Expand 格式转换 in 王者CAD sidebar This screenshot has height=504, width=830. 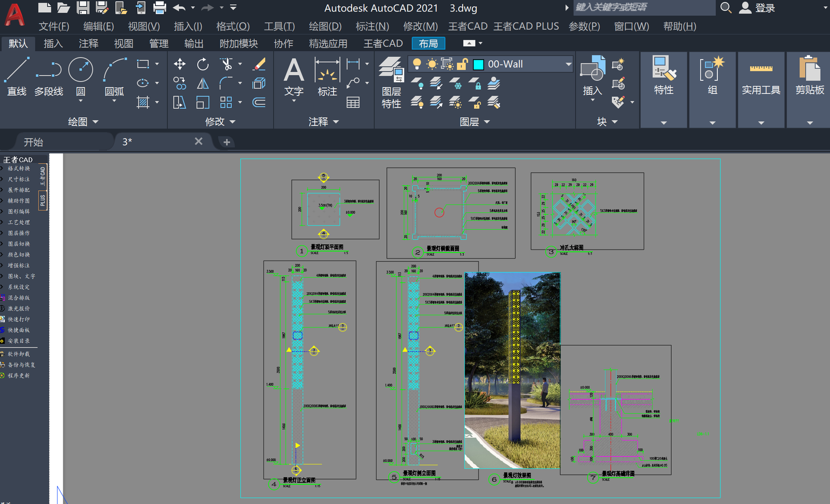19,169
